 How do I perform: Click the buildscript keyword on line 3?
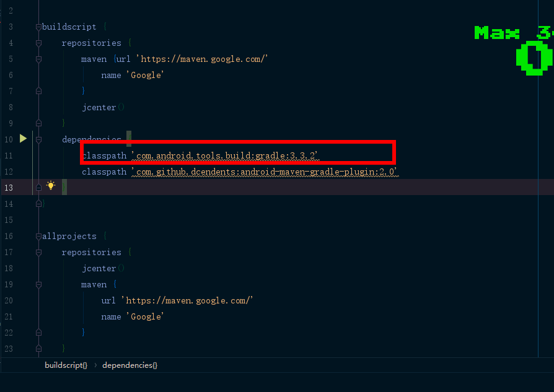pos(69,27)
